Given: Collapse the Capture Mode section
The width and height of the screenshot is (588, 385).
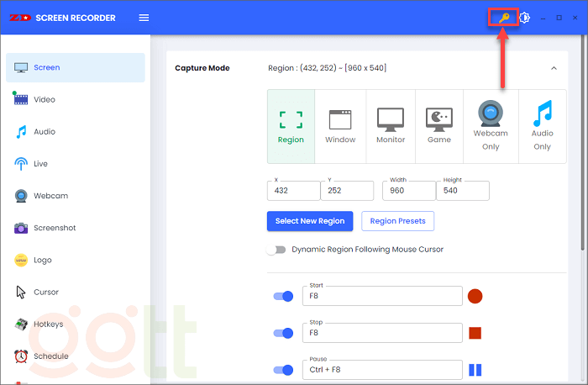Looking at the screenshot, I should point(554,68).
